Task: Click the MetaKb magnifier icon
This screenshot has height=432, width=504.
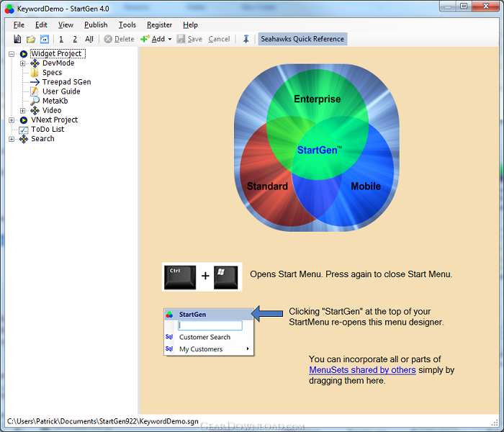Action: pyautogui.click(x=35, y=101)
